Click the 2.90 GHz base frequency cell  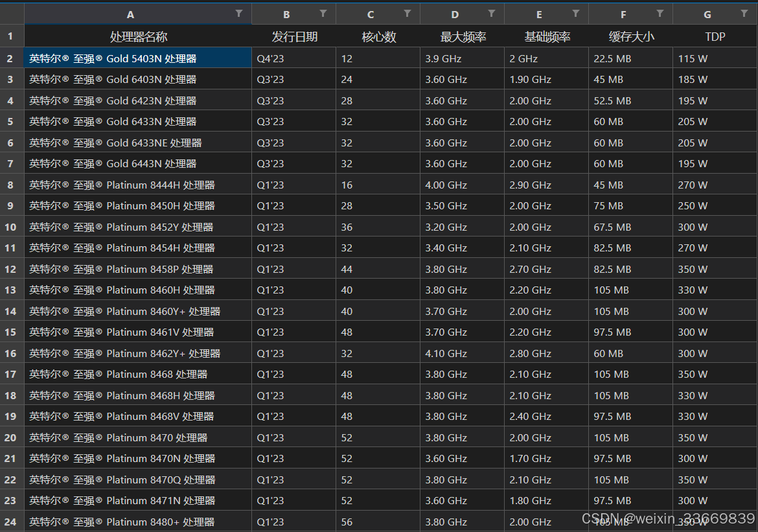(x=546, y=185)
